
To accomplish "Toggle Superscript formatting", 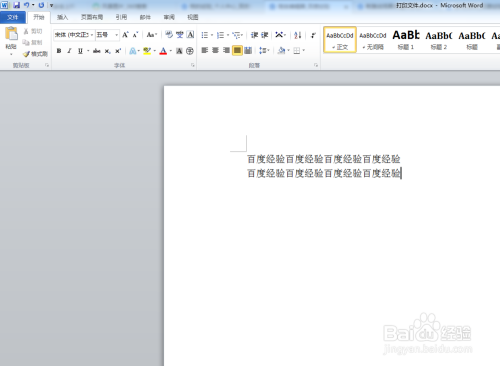I will click(118, 51).
